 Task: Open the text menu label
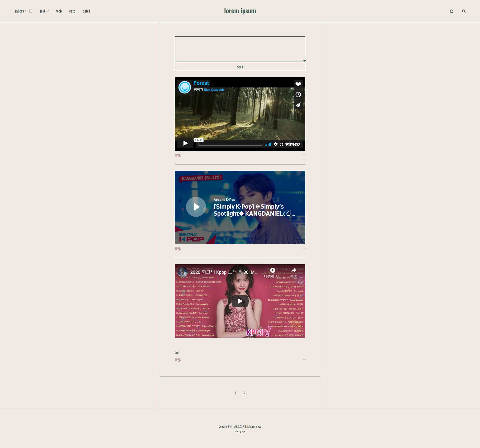42,11
